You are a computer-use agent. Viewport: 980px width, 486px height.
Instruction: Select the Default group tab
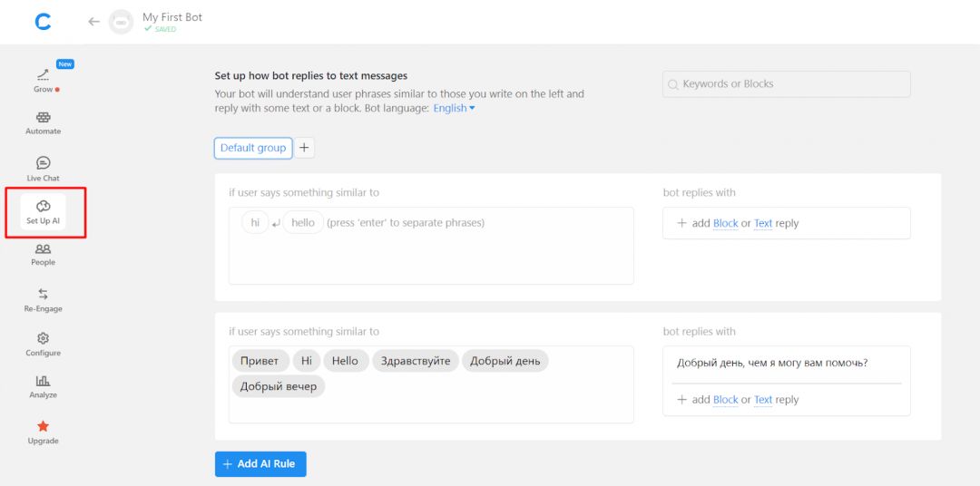coord(253,148)
